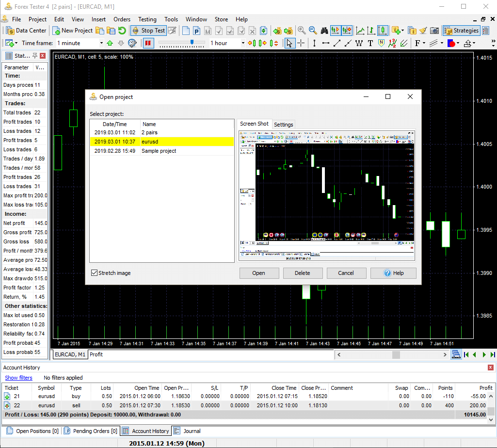Select the arrow cursor tool
Image resolution: width=497 pixels, height=448 pixels.
tap(289, 43)
